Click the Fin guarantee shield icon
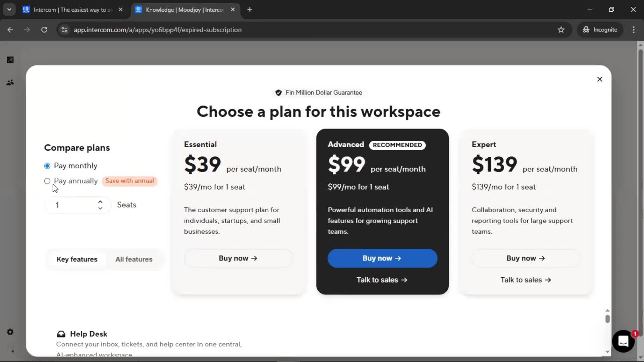This screenshot has height=362, width=644. [x=278, y=93]
